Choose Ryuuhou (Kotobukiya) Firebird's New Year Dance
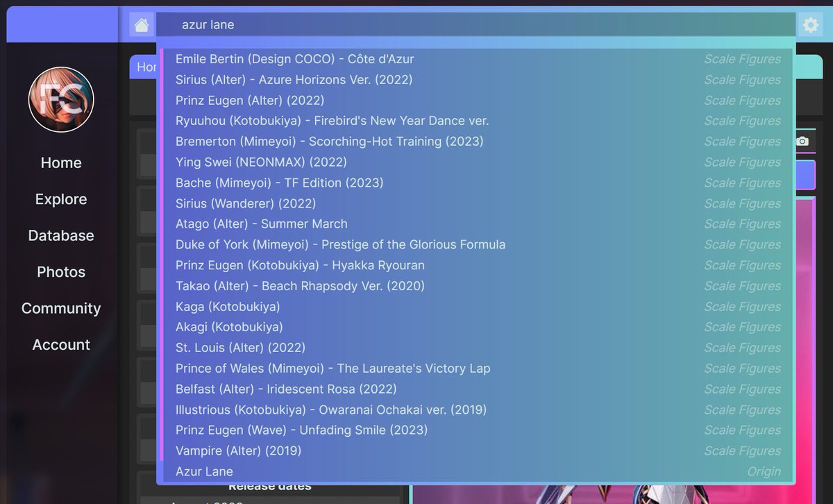Image resolution: width=833 pixels, height=504 pixels. [x=478, y=121]
